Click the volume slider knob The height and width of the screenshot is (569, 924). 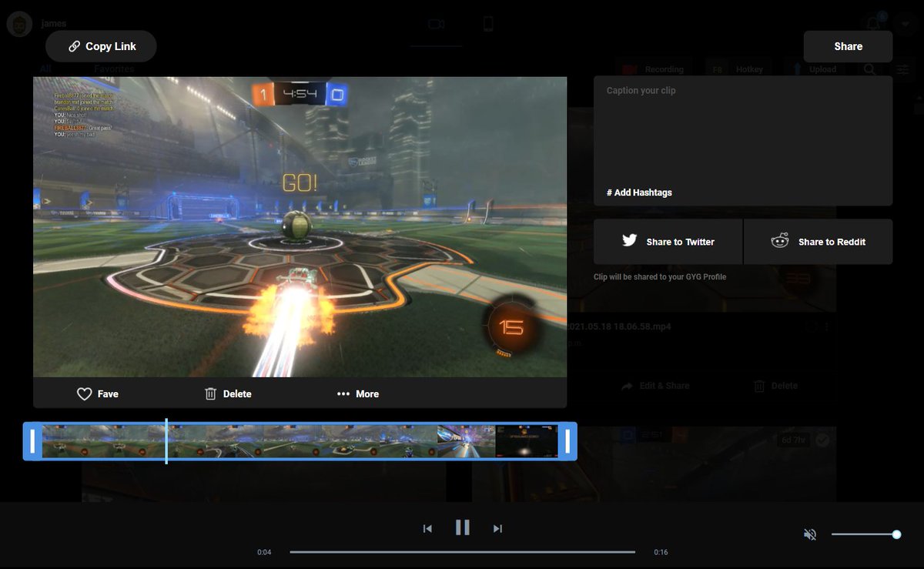(896, 534)
